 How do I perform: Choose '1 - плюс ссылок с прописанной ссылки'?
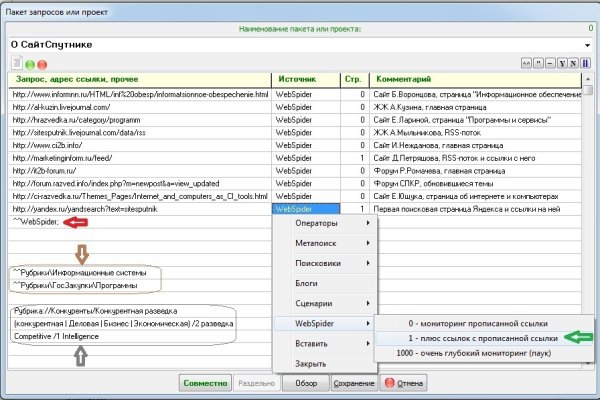(470, 340)
